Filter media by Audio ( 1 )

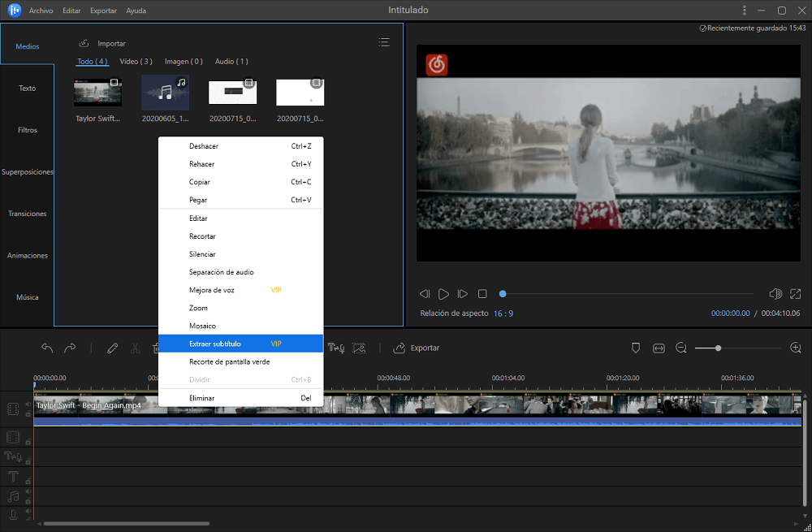click(x=231, y=61)
